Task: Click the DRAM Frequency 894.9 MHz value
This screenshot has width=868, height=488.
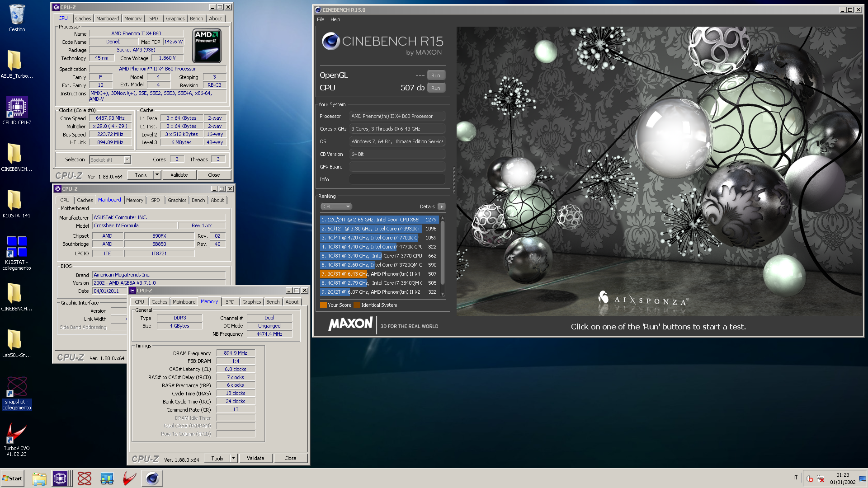Action: [236, 353]
